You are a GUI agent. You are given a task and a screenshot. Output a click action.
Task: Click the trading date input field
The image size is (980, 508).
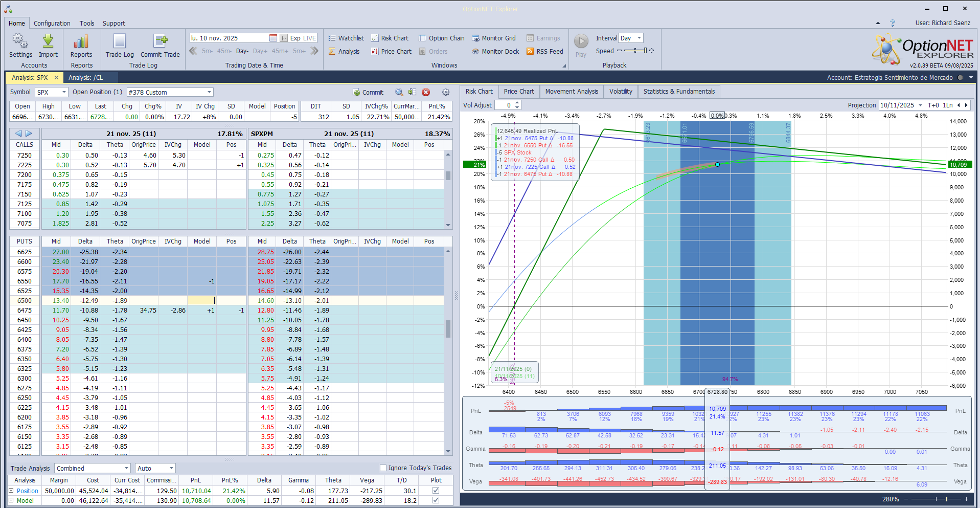click(x=229, y=38)
